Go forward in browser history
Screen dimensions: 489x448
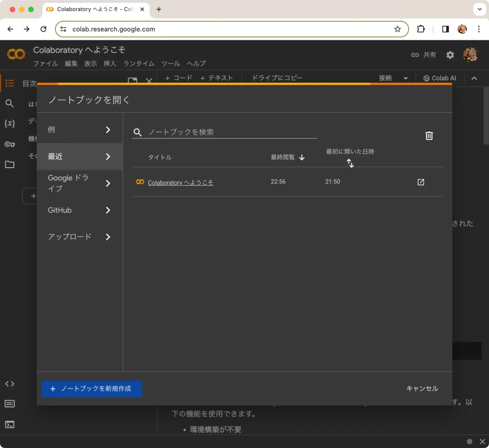click(x=27, y=29)
